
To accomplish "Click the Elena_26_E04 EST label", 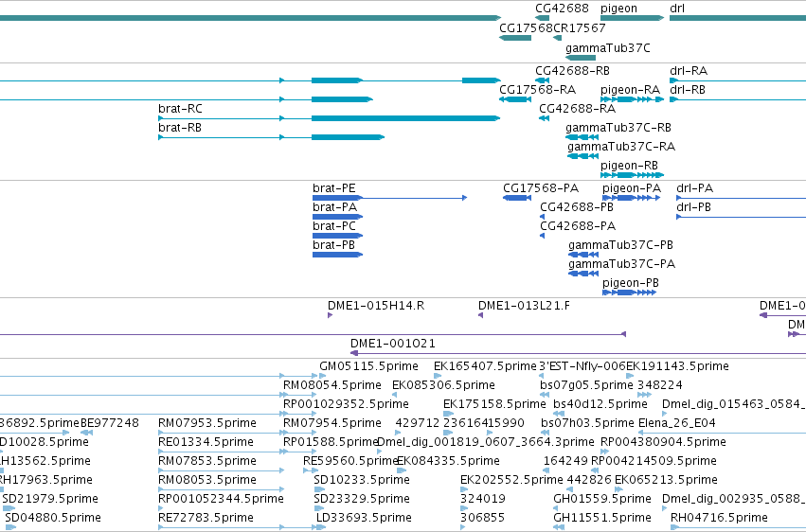I will coord(677,424).
